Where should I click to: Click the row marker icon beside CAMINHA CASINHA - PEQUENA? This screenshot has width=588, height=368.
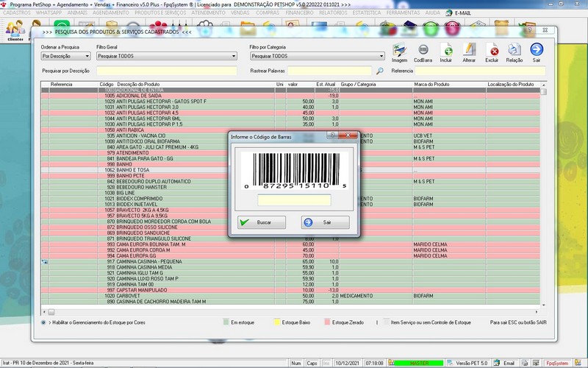point(45,262)
